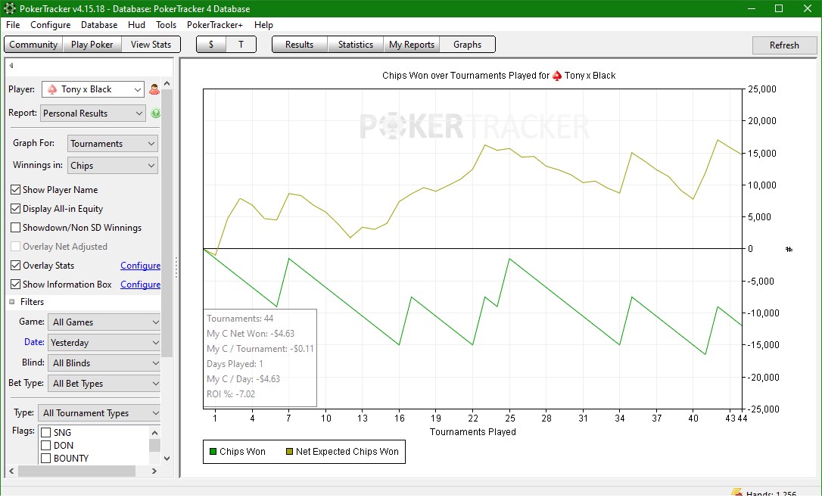The image size is (822, 504).
Task: Open the Tools menu
Action: [x=166, y=25]
